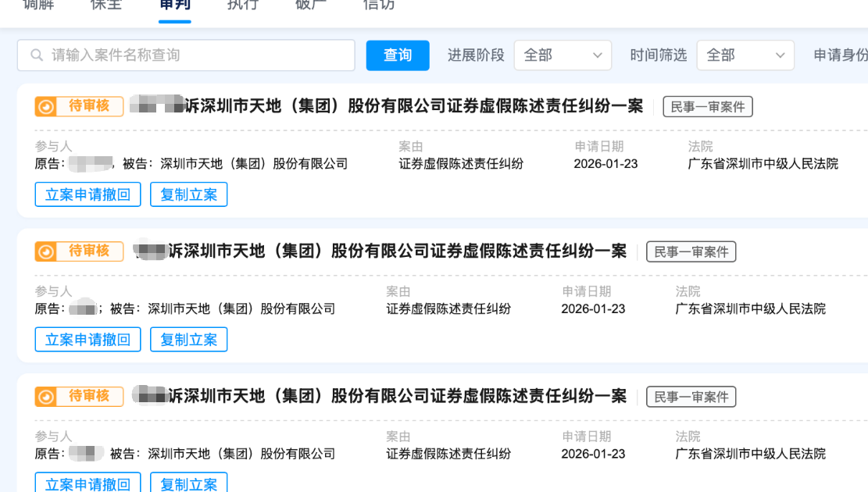Click the orange 待审核 status icon on second case

click(46, 251)
